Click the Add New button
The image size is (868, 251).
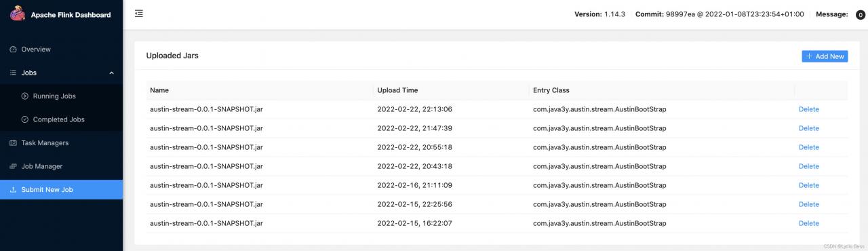(825, 56)
